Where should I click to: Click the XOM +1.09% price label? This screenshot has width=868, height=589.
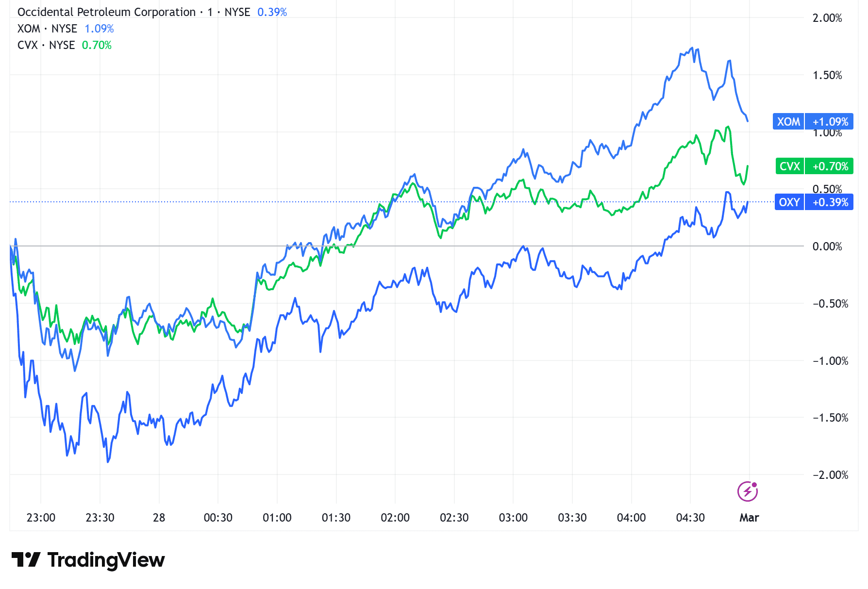pyautogui.click(x=813, y=121)
